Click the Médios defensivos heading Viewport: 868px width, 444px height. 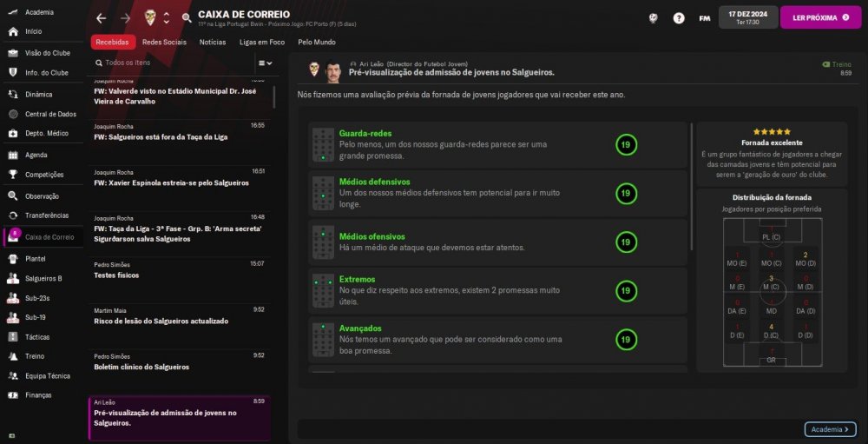[x=375, y=182]
